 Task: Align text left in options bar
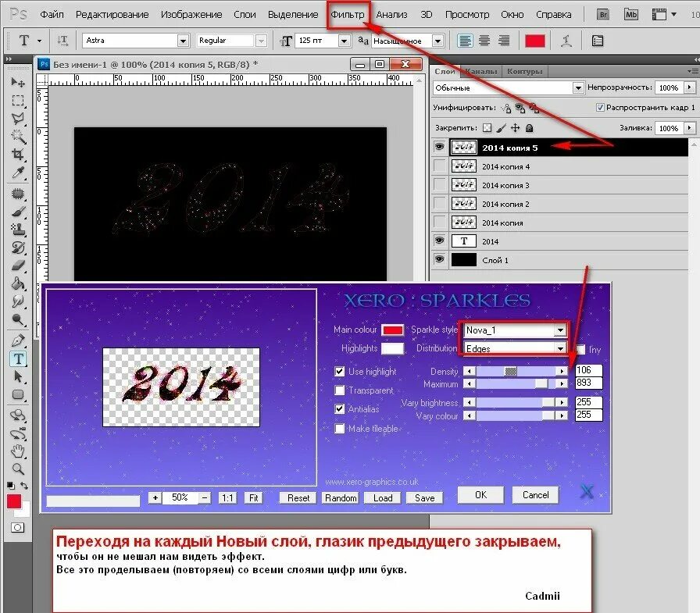pyautogui.click(x=465, y=41)
